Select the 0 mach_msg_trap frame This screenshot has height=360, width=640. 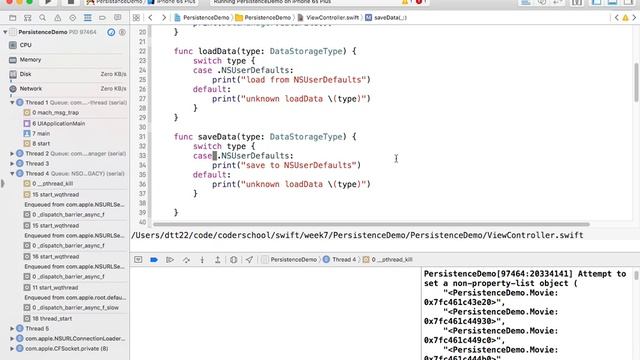coord(51,113)
